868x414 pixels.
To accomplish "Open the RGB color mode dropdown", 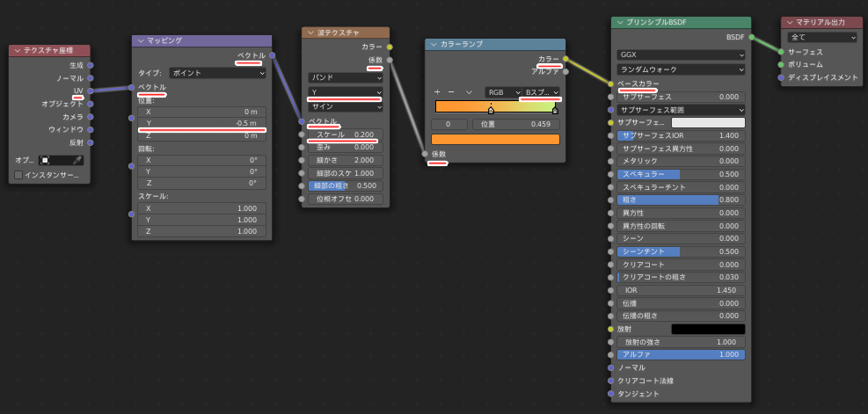I will pos(501,91).
